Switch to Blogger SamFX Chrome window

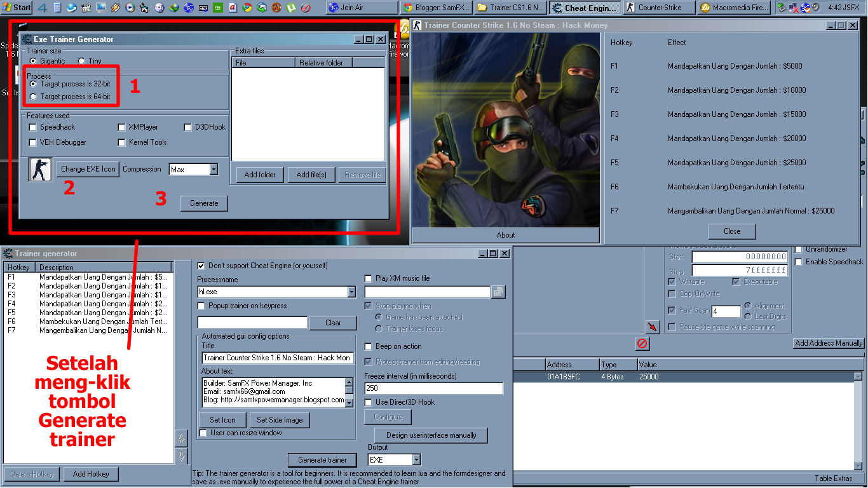click(x=437, y=8)
